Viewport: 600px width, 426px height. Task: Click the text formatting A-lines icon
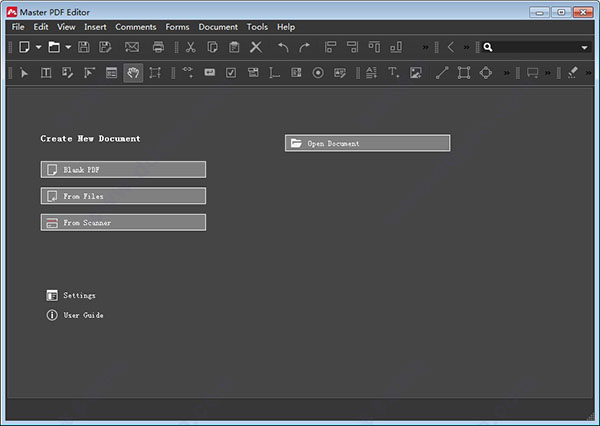pyautogui.click(x=371, y=73)
